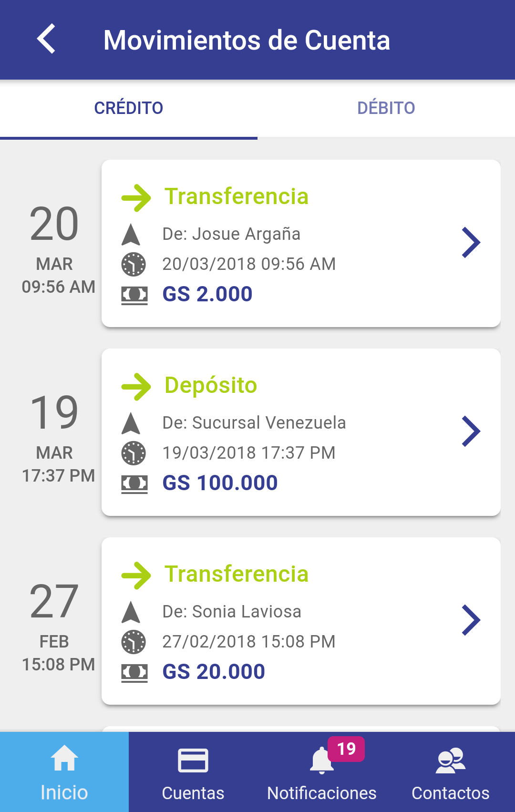Tap the notification badge showing 19
Viewport: 515px width, 812px height.
346,749
